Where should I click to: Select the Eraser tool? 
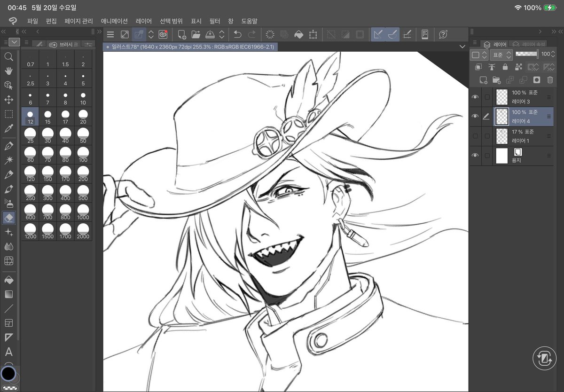[8, 218]
